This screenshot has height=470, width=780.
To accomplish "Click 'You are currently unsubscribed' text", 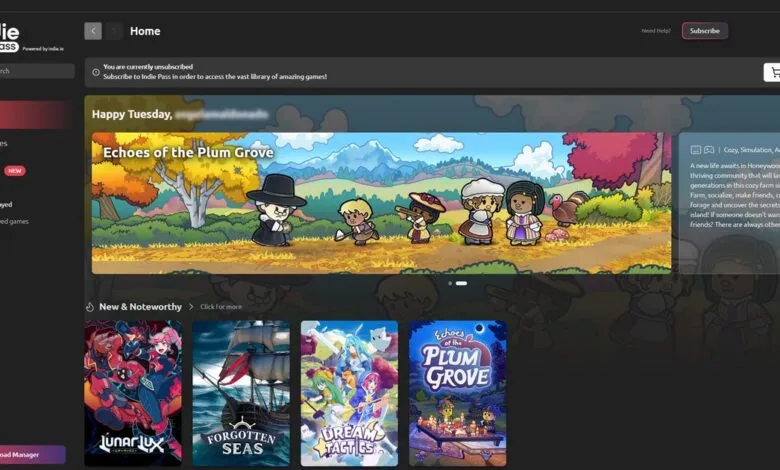I will tap(148, 67).
